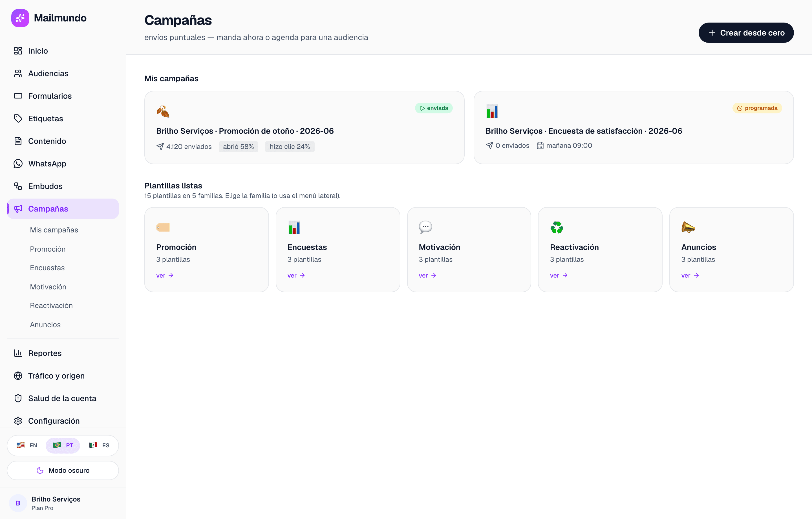Click the Salud de la cuenta label
812x519 pixels.
pos(62,399)
